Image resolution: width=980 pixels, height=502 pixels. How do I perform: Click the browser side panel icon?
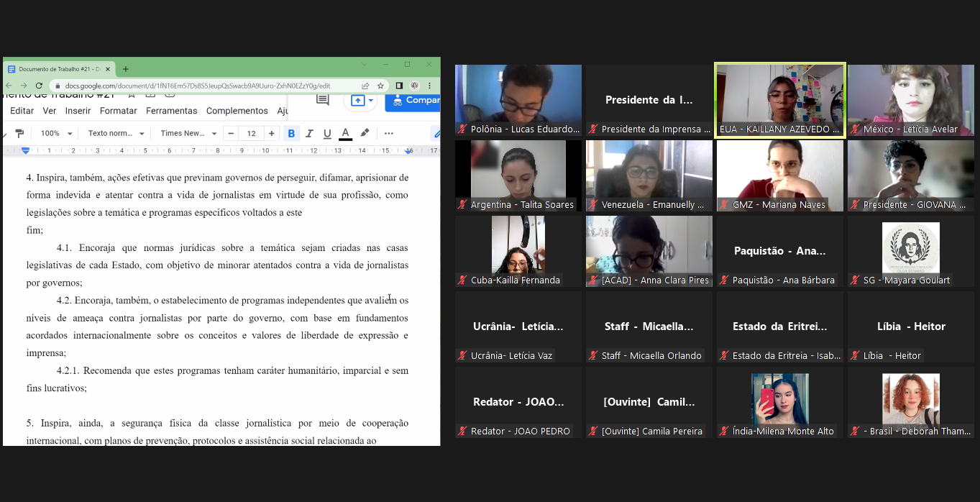399,86
